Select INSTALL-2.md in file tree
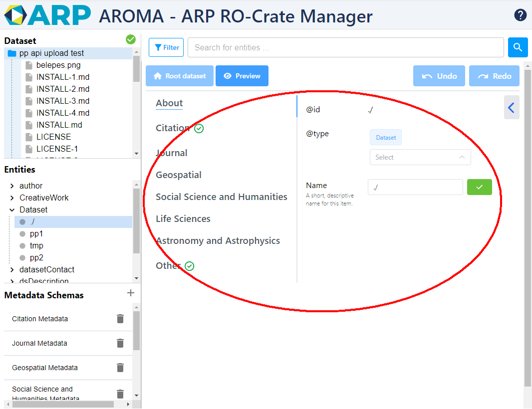The width and height of the screenshot is (532, 409). click(63, 89)
